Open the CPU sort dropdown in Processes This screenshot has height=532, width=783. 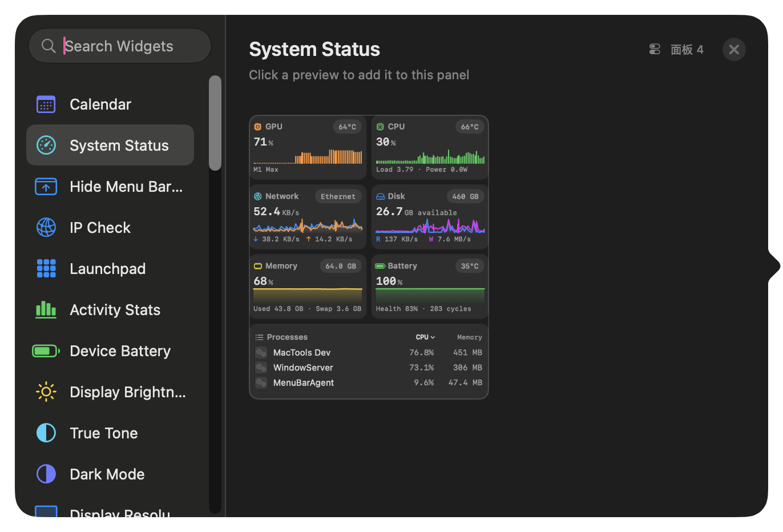[425, 337]
